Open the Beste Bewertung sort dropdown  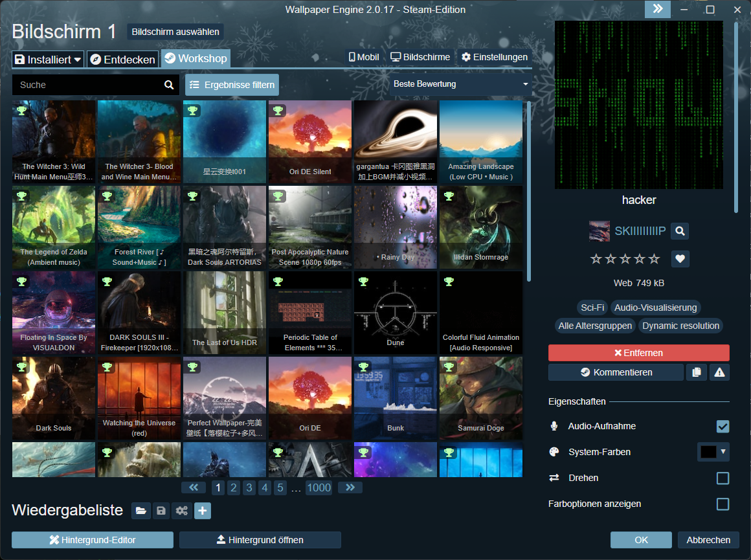pyautogui.click(x=460, y=84)
